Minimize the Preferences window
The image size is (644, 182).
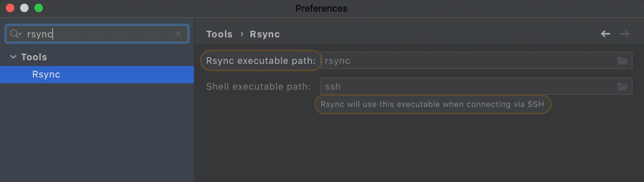pos(24,8)
